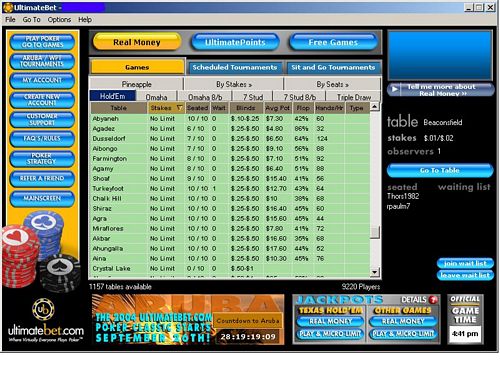Open the Go To menu
Screen dimensions: 500x375
click(x=31, y=20)
